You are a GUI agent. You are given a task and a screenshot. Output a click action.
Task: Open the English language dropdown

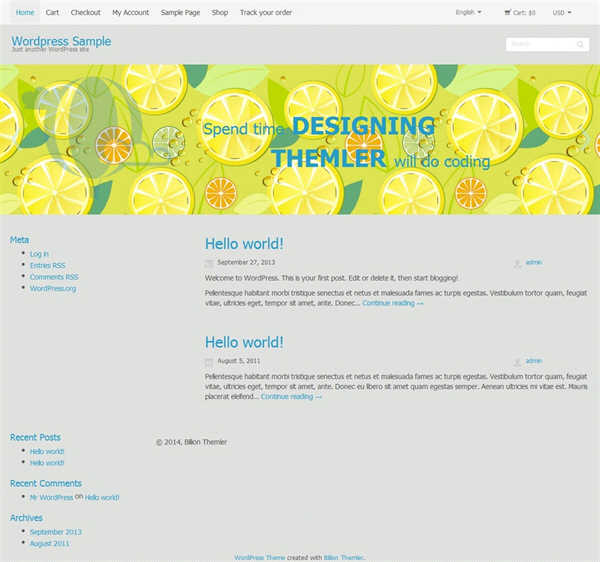(468, 13)
